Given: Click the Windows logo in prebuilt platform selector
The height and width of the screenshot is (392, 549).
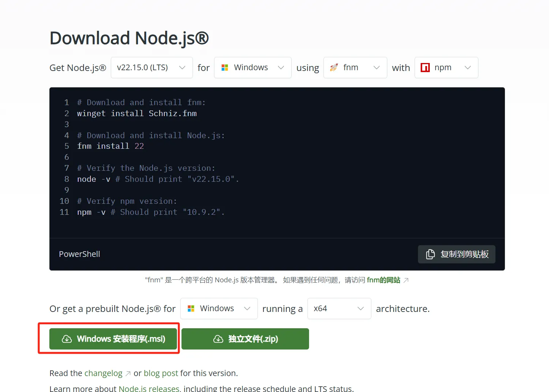Looking at the screenshot, I should tap(191, 309).
